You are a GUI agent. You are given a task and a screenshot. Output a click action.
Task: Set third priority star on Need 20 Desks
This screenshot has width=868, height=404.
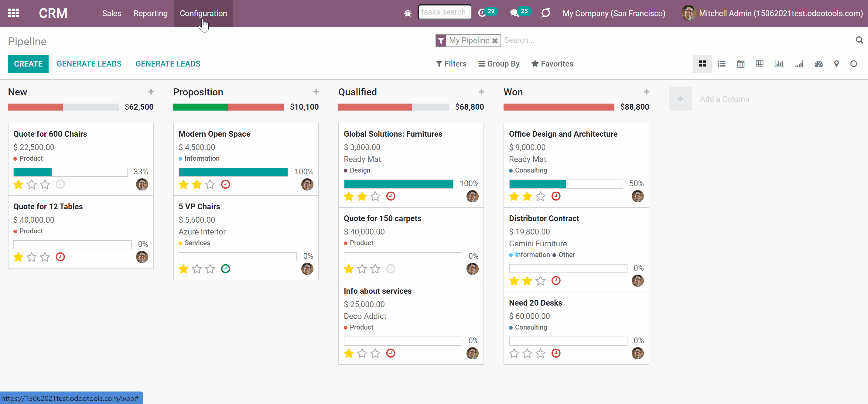click(541, 353)
